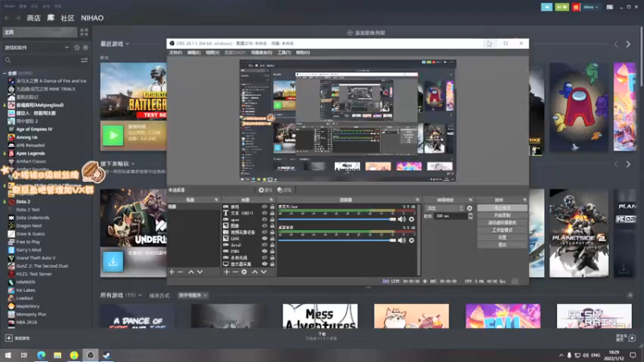Viewport: 644px width, 362px height.
Task: Toggle visibility of 图像 source
Action: point(265,226)
